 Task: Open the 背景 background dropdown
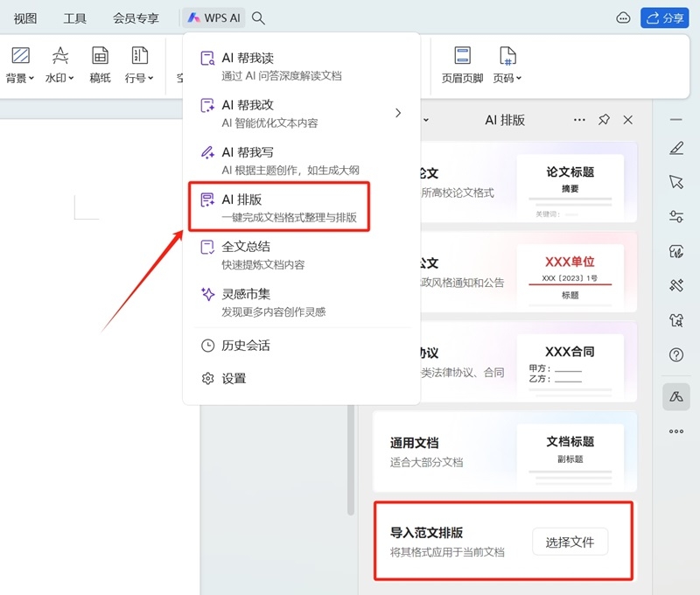coord(20,65)
